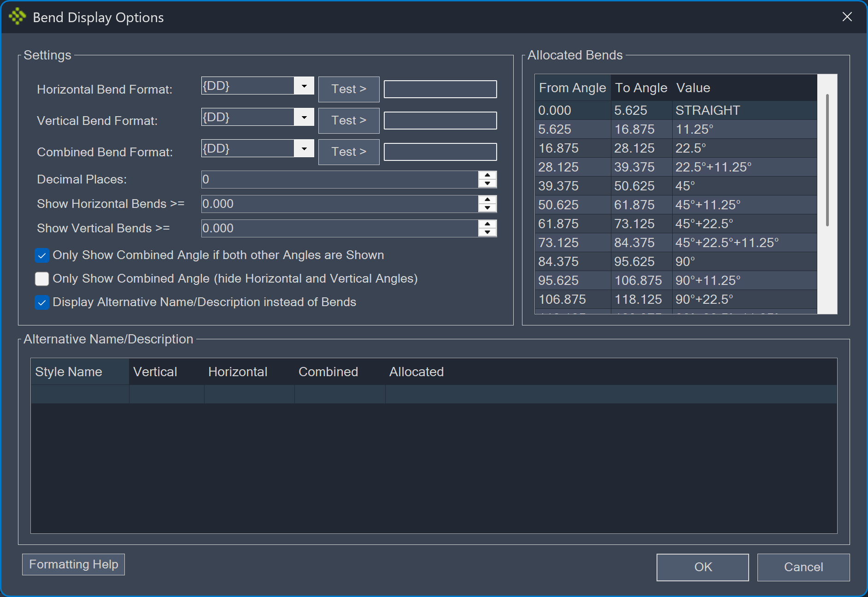Open Combined Bend Format dropdown
The image size is (868, 597).
304,148
